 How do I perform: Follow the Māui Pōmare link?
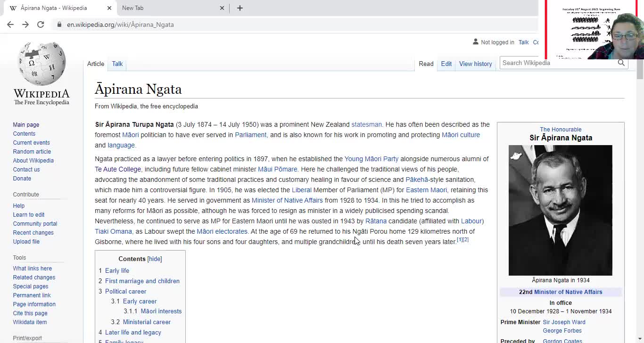[278, 169]
